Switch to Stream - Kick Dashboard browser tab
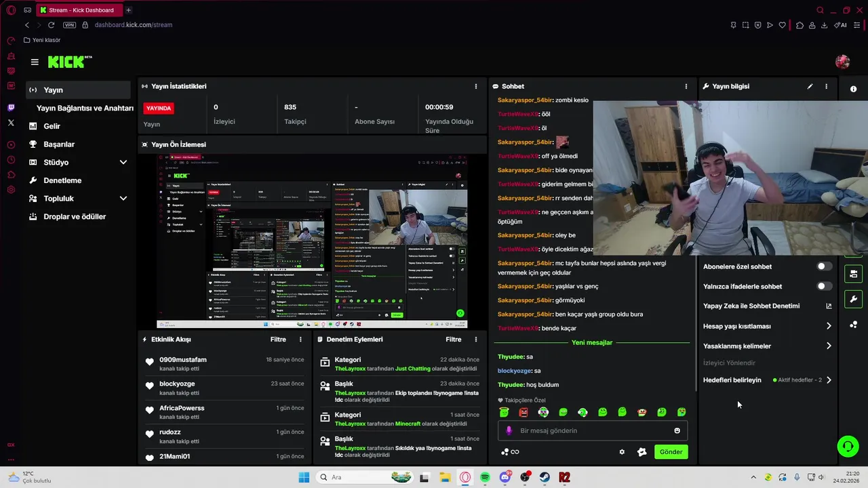 [x=78, y=10]
